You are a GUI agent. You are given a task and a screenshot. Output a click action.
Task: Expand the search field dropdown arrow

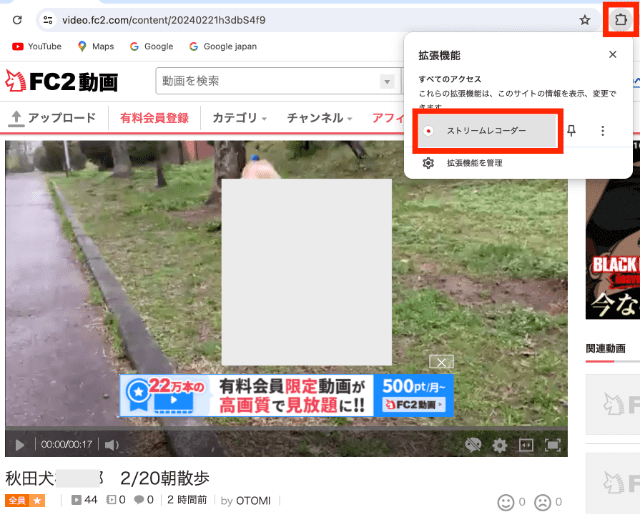(x=387, y=82)
